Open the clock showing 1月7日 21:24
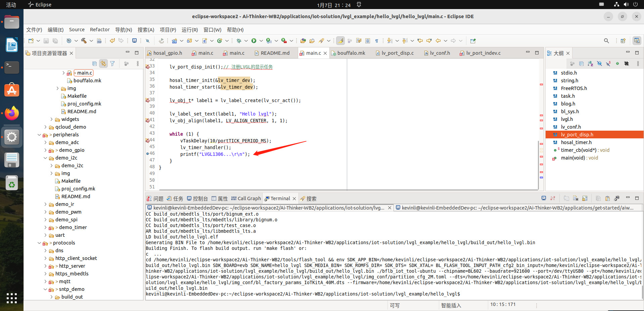Image resolution: width=644 pixels, height=311 pixels. point(334,5)
